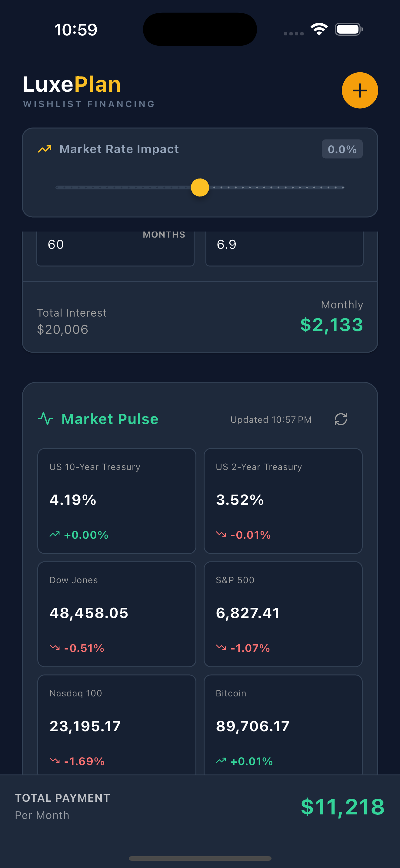Tap the 0.0% rate impact badge
400x868 pixels.
342,149
